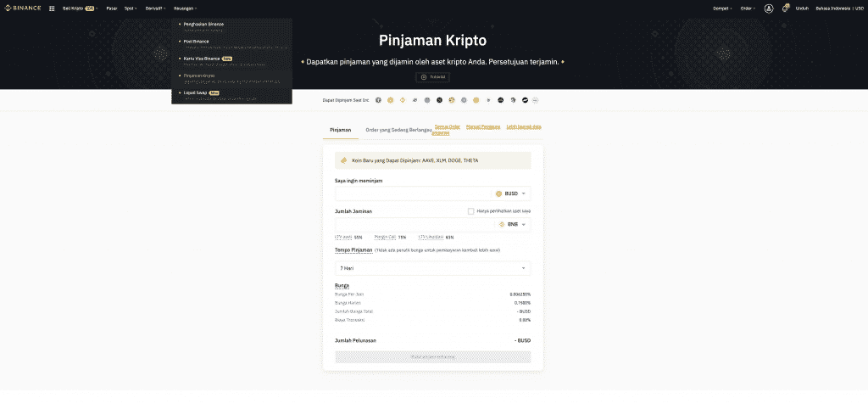Image resolution: width=868 pixels, height=409 pixels.
Task: Choose Pool Binance in the dropdown menu
Action: (x=196, y=41)
